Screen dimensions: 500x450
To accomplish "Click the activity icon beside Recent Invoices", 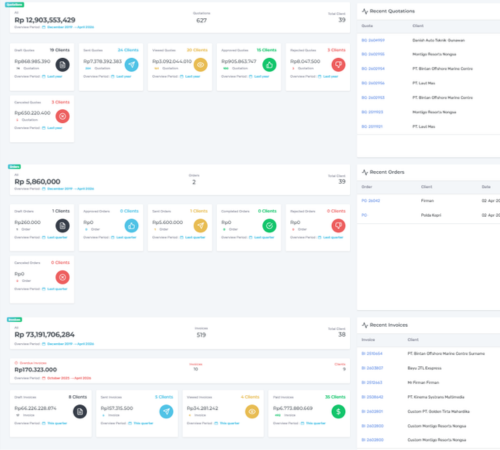I will pyautogui.click(x=365, y=325).
